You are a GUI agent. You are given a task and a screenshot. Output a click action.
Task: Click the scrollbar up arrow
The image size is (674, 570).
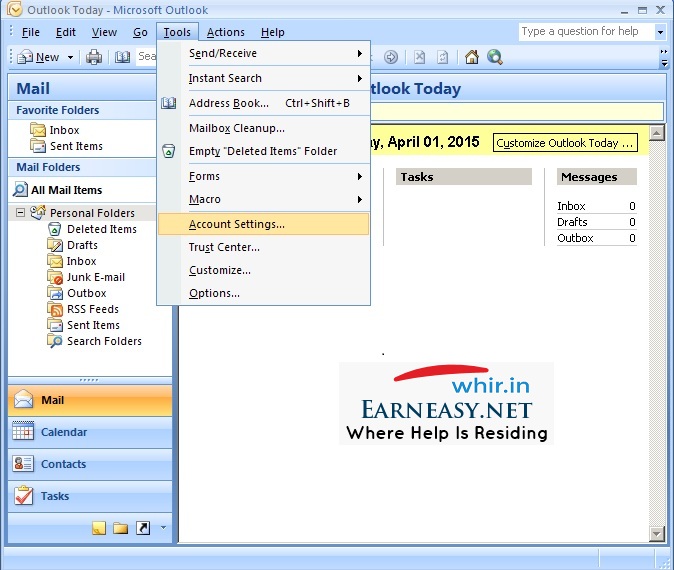657,133
